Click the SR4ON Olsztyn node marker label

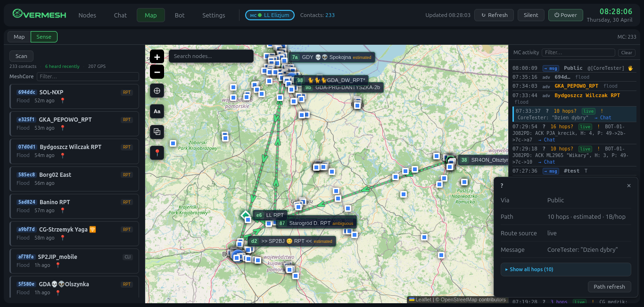tap(483, 160)
